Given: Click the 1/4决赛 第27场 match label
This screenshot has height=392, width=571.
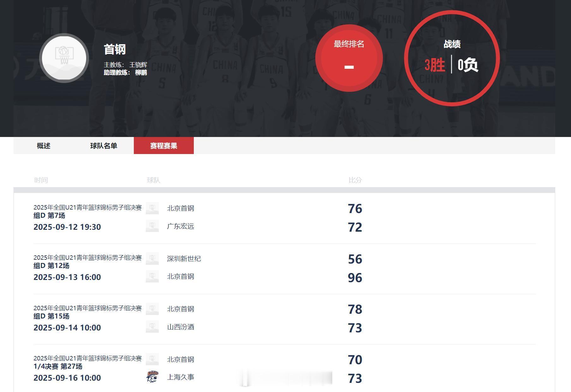Looking at the screenshot, I should coord(58,366).
